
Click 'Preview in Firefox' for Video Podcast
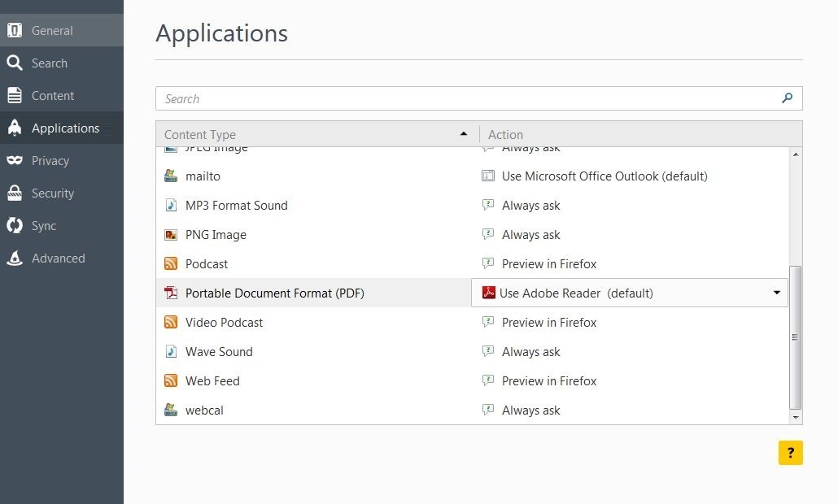point(549,323)
